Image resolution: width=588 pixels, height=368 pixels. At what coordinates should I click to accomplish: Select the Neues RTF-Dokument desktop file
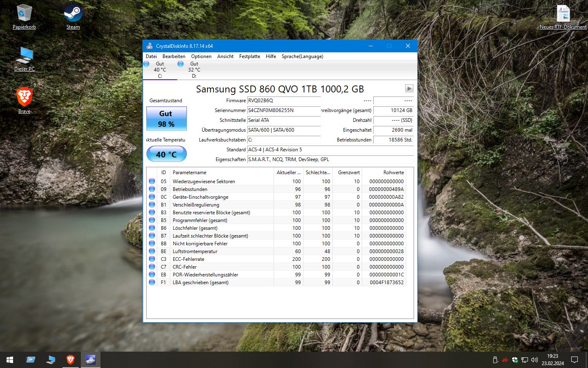click(563, 16)
